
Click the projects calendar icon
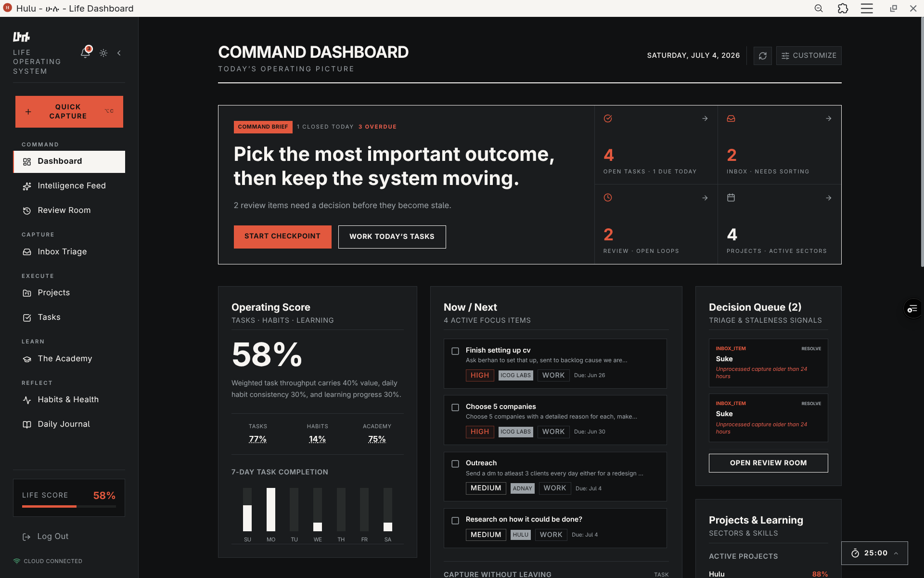(x=731, y=197)
